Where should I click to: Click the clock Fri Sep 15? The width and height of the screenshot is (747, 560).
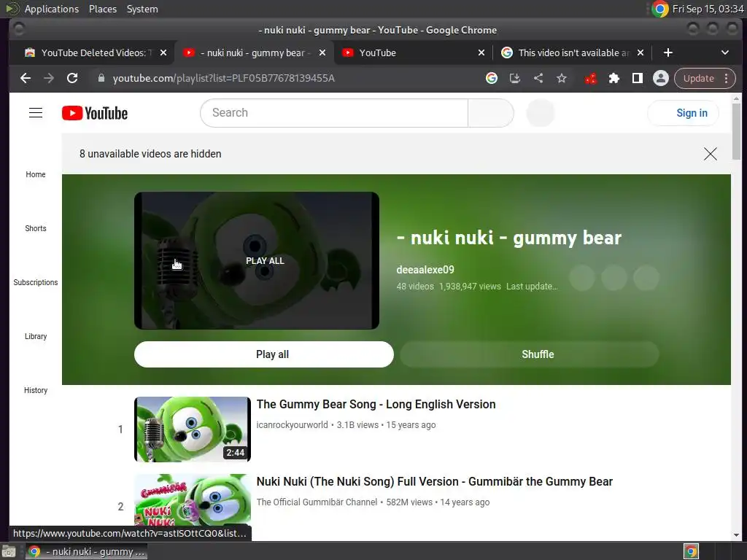click(708, 9)
